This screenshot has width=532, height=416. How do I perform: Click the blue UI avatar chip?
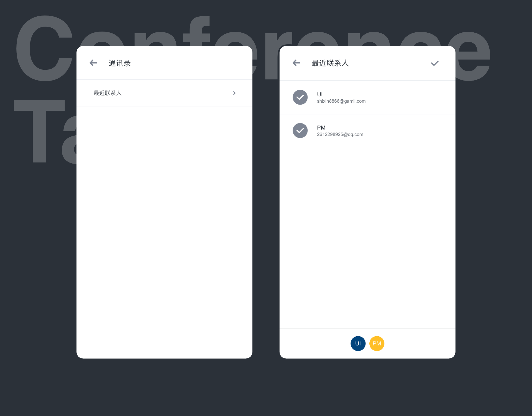point(358,343)
